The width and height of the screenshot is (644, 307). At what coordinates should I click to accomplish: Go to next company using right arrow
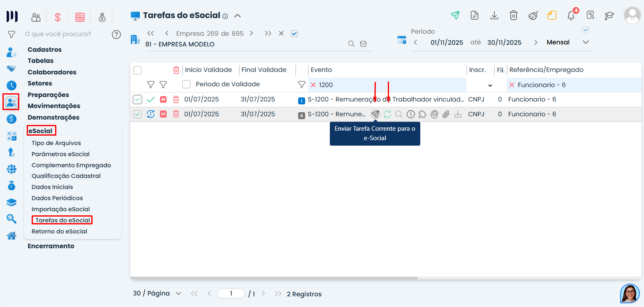pyautogui.click(x=251, y=33)
